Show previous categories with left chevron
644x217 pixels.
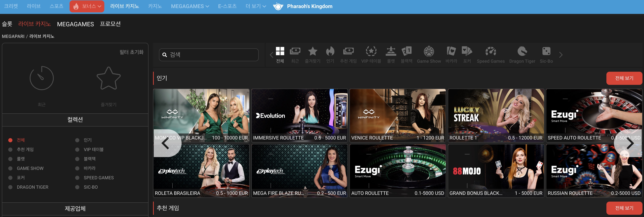[271, 55]
